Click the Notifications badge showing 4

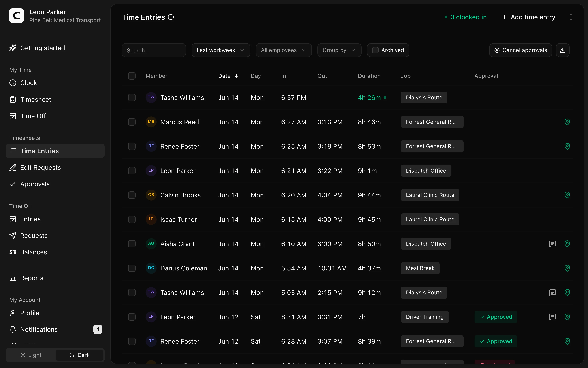tap(98, 329)
